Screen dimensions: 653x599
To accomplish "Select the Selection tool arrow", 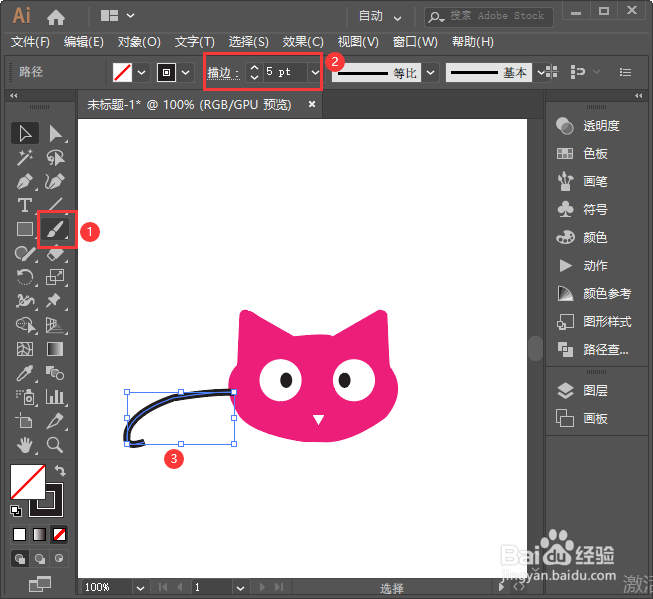I will (25, 133).
